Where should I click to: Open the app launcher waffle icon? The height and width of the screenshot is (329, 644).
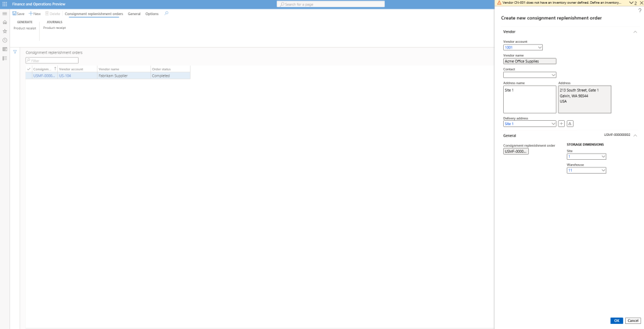click(4, 4)
